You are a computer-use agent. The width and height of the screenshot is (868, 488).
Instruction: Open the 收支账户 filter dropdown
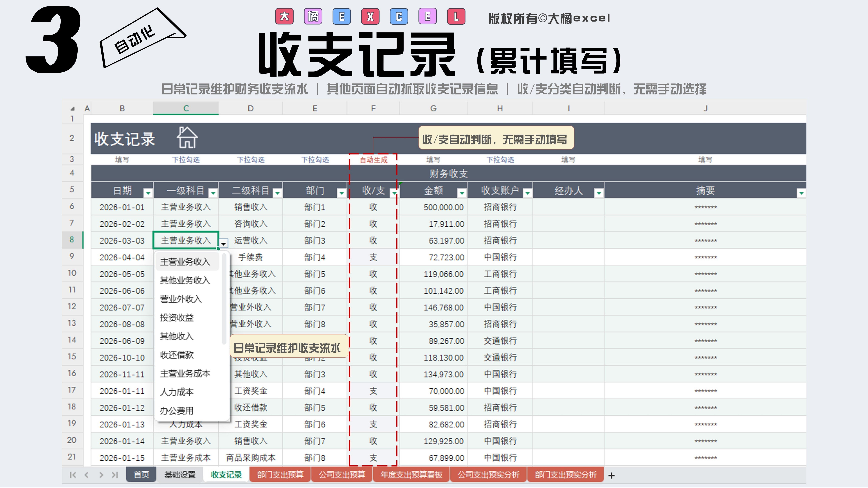coord(527,193)
